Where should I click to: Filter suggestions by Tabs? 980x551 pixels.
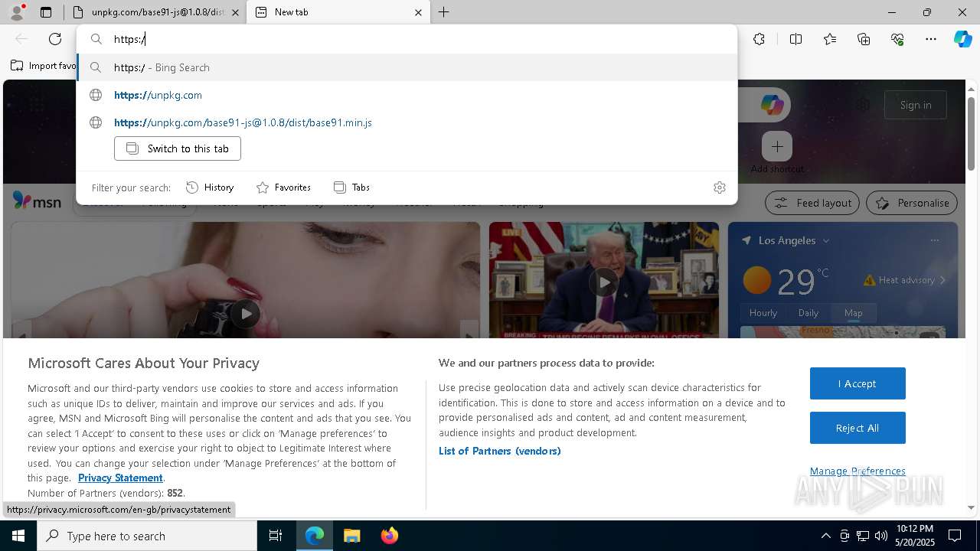pos(351,187)
